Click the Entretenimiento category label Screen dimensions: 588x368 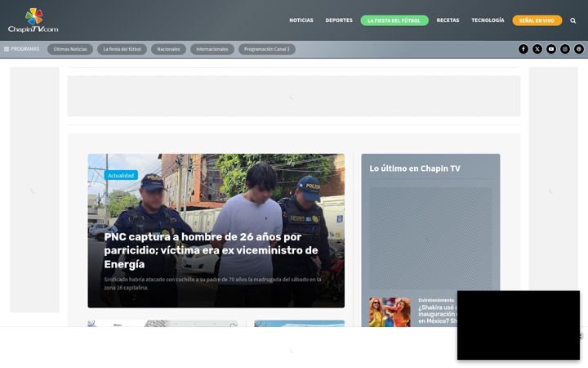pos(436,300)
